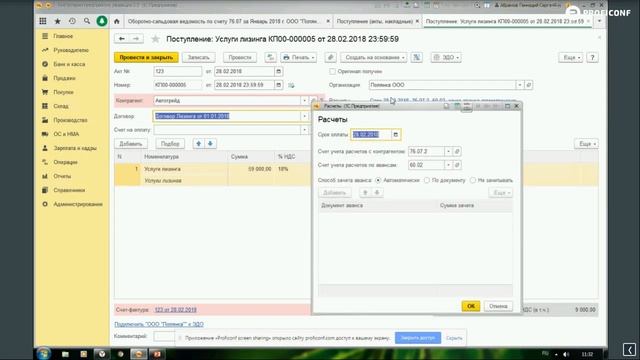640x360 pixels.
Task: Open the 123 от 28.02.2018 invoice link
Action: (x=176, y=310)
